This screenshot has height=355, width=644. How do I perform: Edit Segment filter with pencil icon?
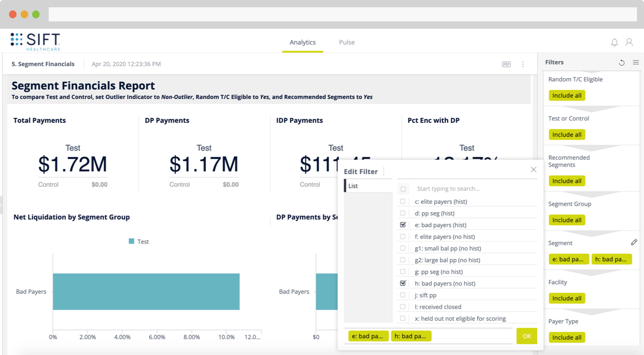point(634,242)
